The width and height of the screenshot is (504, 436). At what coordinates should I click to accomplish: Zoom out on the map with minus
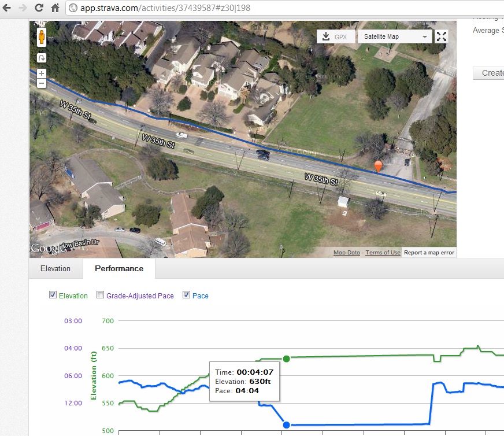click(42, 83)
